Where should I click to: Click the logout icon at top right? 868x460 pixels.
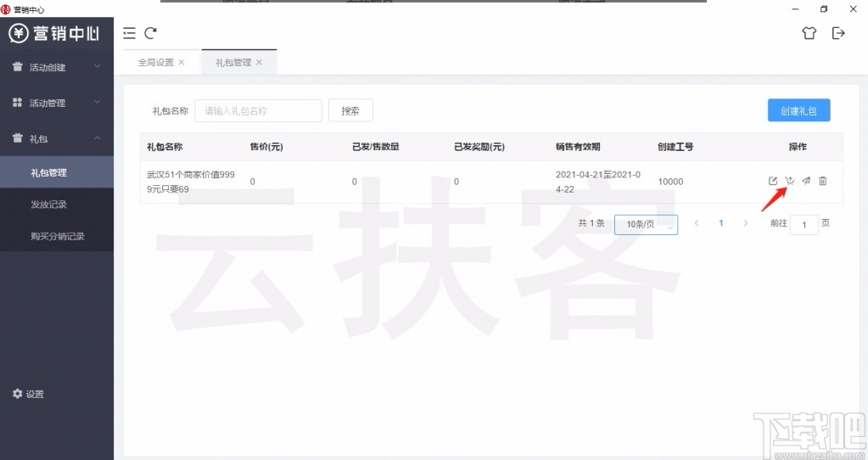point(838,33)
